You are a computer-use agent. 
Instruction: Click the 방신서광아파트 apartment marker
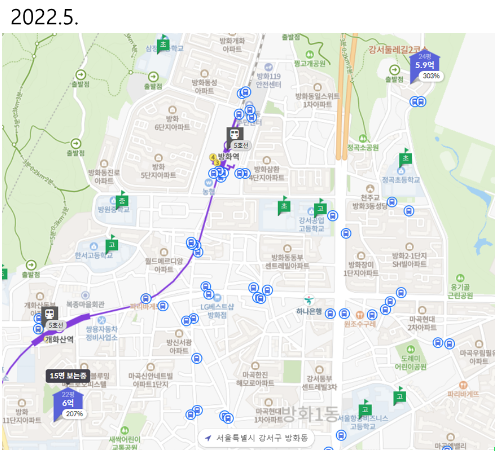pos(179,333)
